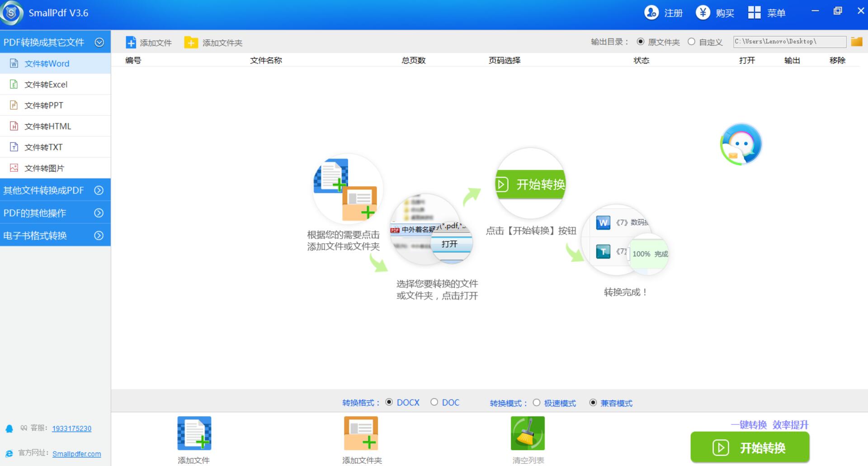
Task: Choose DOC conversion format
Action: 434,402
